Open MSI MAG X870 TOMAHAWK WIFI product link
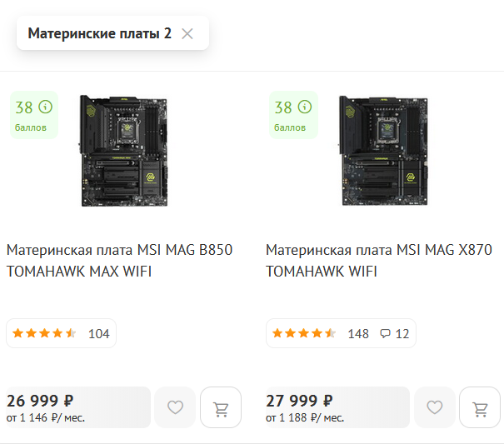504x444 pixels. pyautogui.click(x=379, y=261)
